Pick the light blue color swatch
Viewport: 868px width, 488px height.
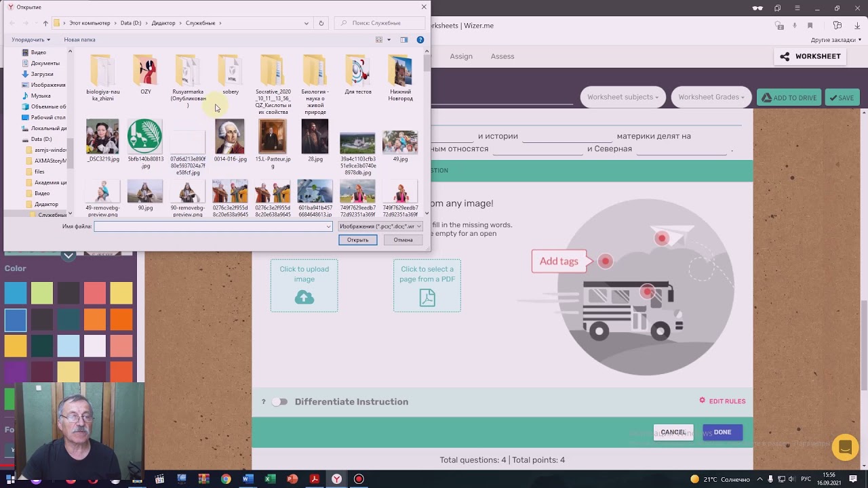pos(68,346)
